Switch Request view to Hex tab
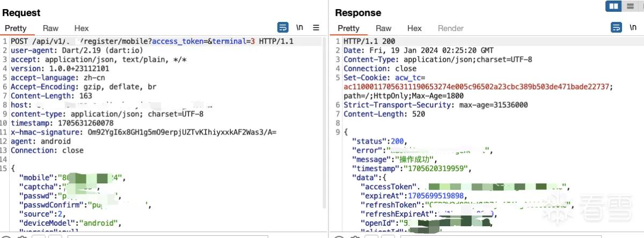Screen dimensions: 644x238 click(x=82, y=28)
